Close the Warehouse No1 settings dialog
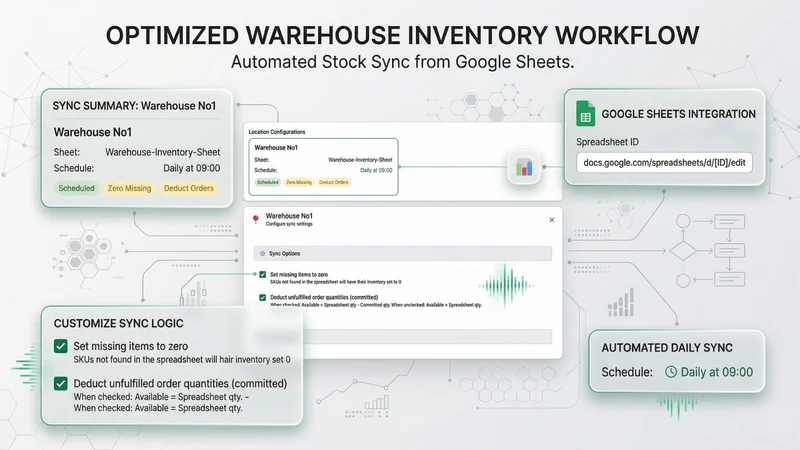 [552, 220]
